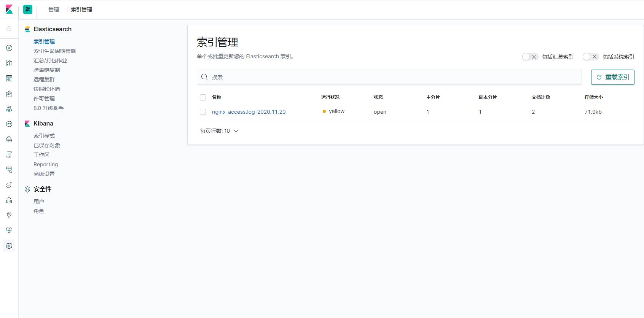
Task: Open the recently viewed clock icon
Action: pyautogui.click(x=9, y=29)
